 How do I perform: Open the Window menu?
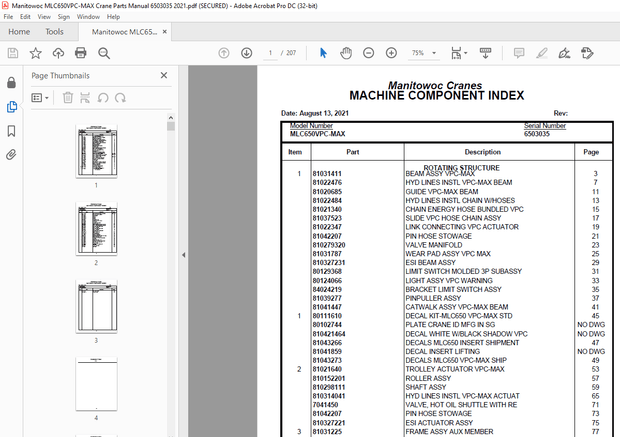click(x=88, y=17)
